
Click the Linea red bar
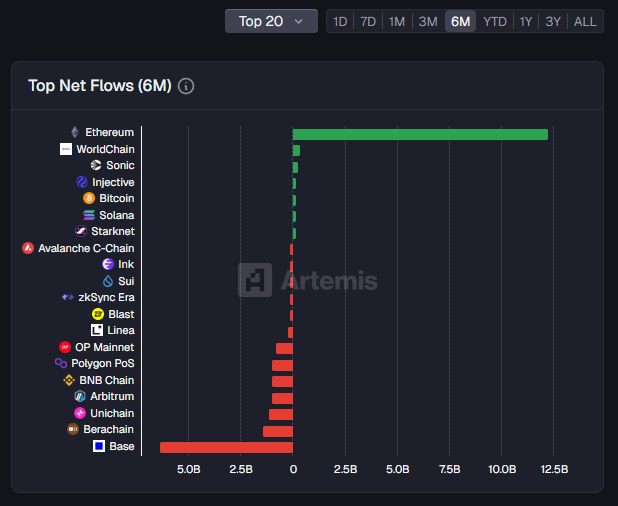[x=290, y=333]
